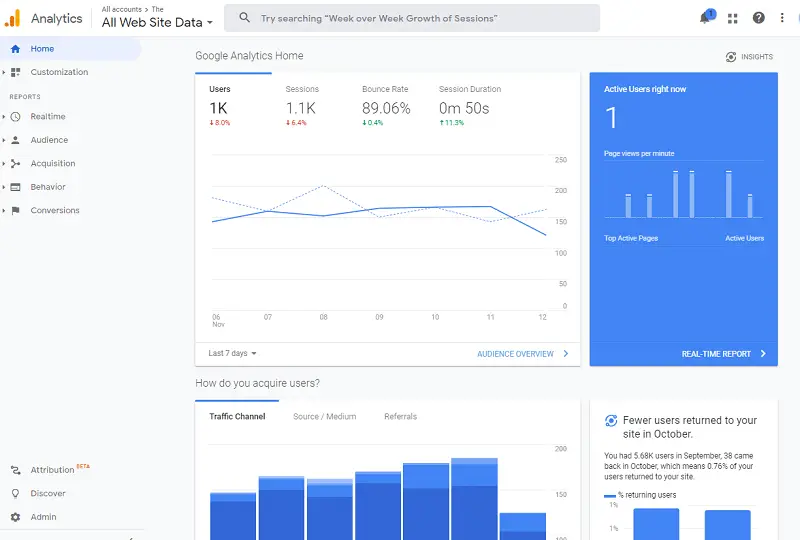
Task: Expand the Realtime reports arrow
Action: click(4, 116)
